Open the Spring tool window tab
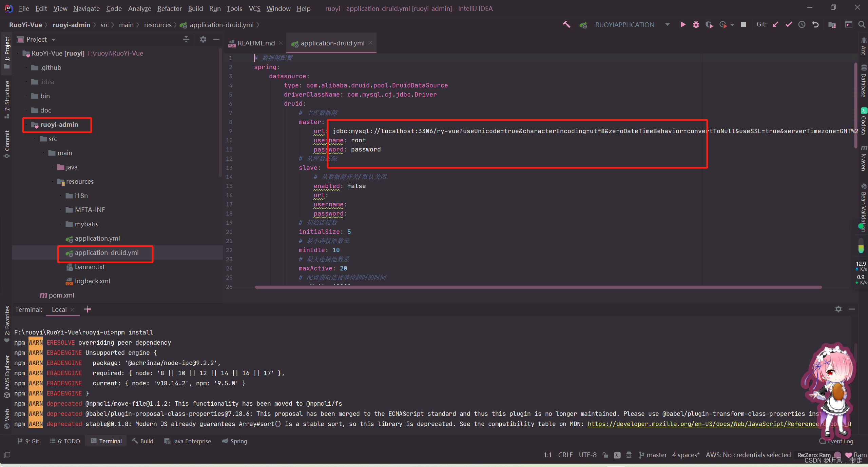The width and height of the screenshot is (868, 467). pos(235,441)
